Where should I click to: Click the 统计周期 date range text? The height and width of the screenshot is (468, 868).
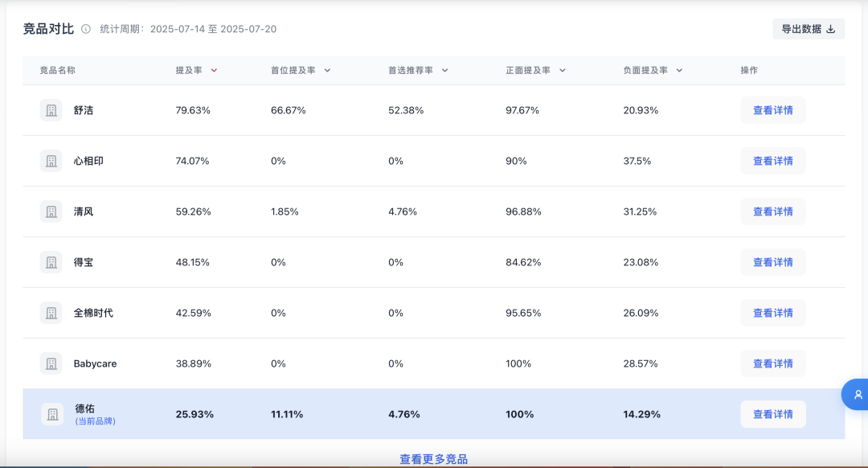(188, 29)
